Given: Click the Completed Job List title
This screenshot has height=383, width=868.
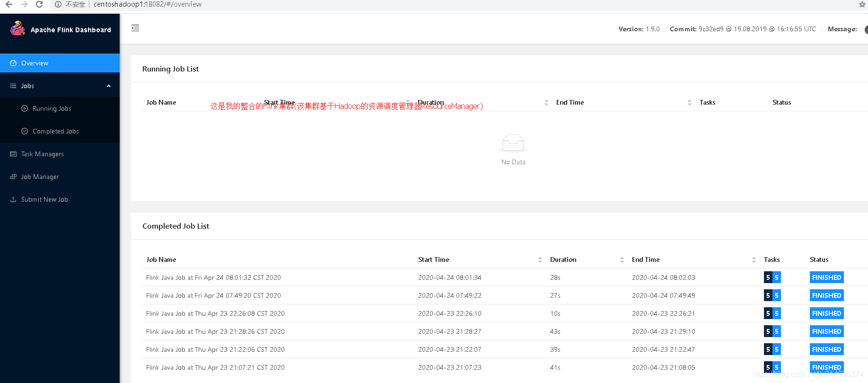Looking at the screenshot, I should tap(175, 226).
